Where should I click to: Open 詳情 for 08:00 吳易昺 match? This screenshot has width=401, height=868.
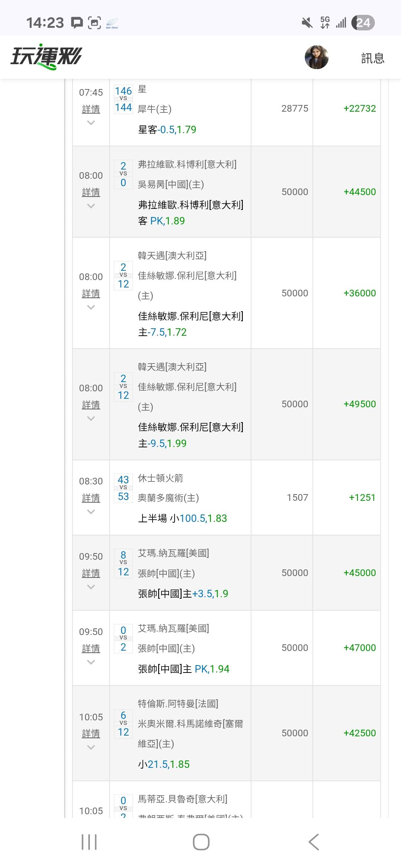coord(91,192)
